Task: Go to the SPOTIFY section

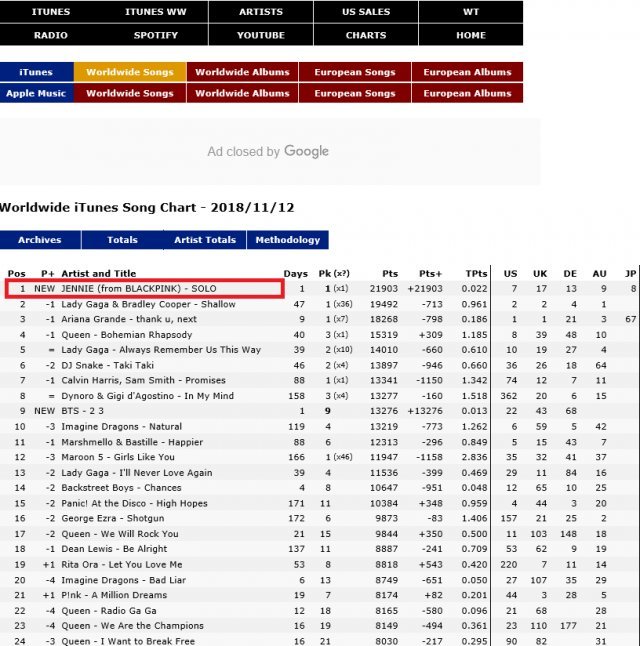Action: coord(155,35)
